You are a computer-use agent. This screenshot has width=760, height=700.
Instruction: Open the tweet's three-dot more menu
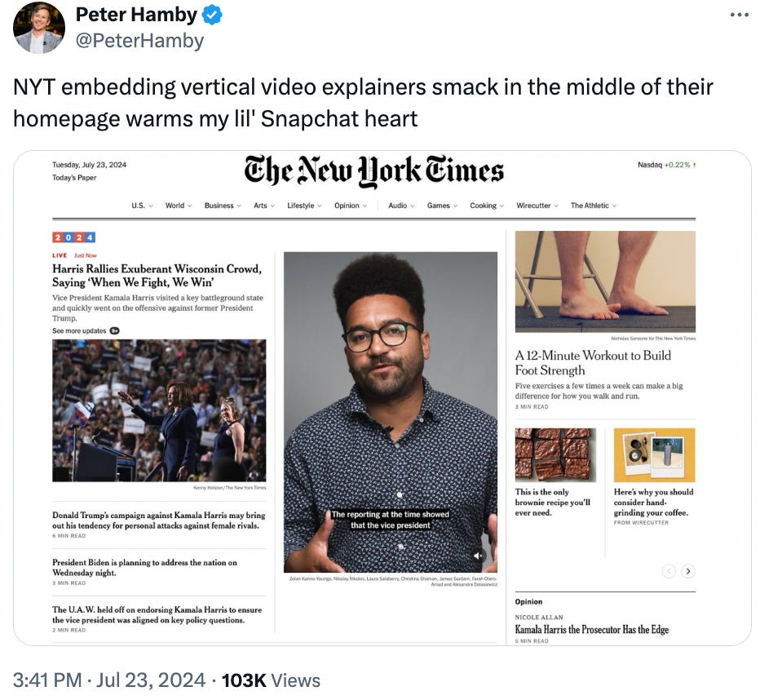[739, 15]
